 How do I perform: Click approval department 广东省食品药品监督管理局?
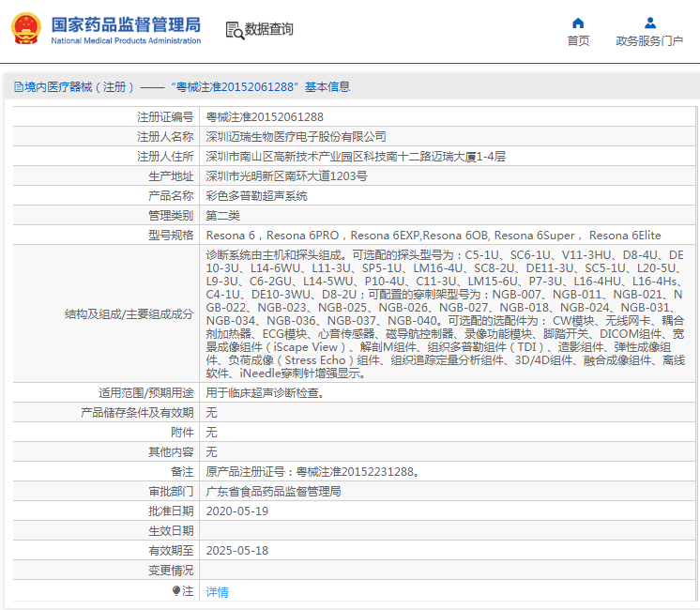(x=274, y=491)
